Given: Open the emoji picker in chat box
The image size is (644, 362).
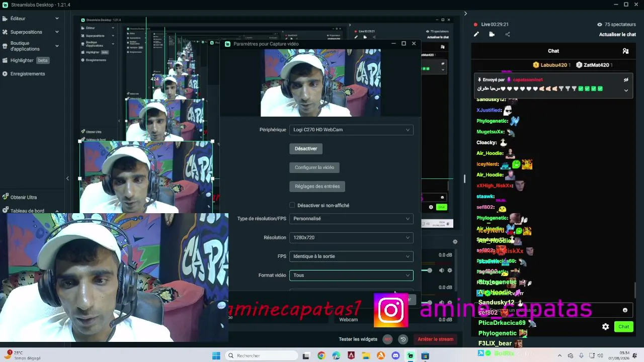Looking at the screenshot, I should (x=625, y=310).
